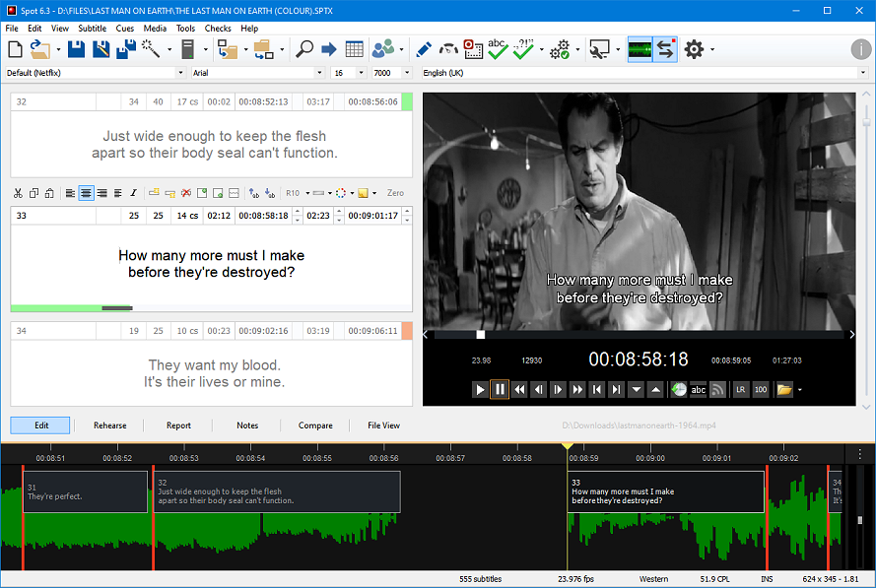Cut text with the scissors icon

[x=19, y=193]
